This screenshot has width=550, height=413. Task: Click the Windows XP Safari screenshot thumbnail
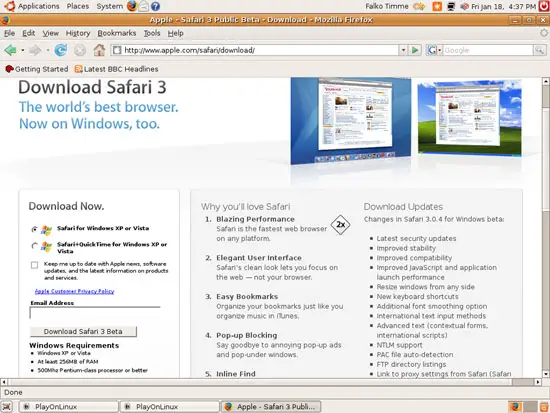(x=469, y=118)
